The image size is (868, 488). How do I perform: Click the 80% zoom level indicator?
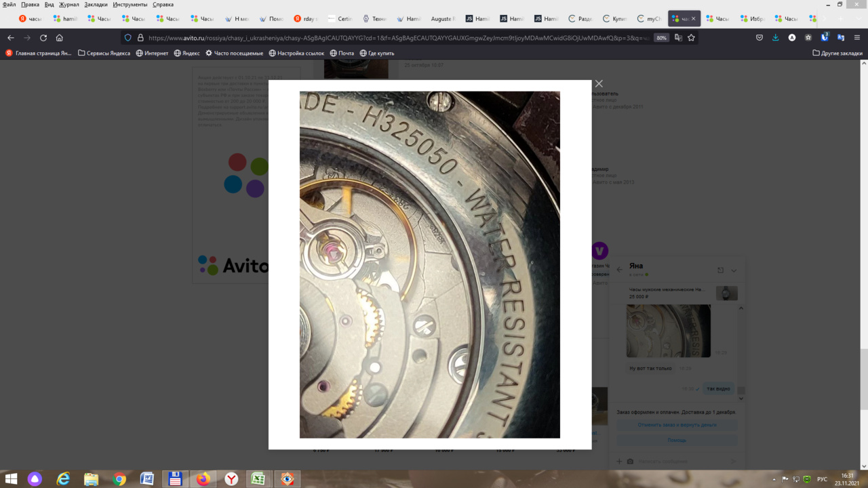pos(661,38)
